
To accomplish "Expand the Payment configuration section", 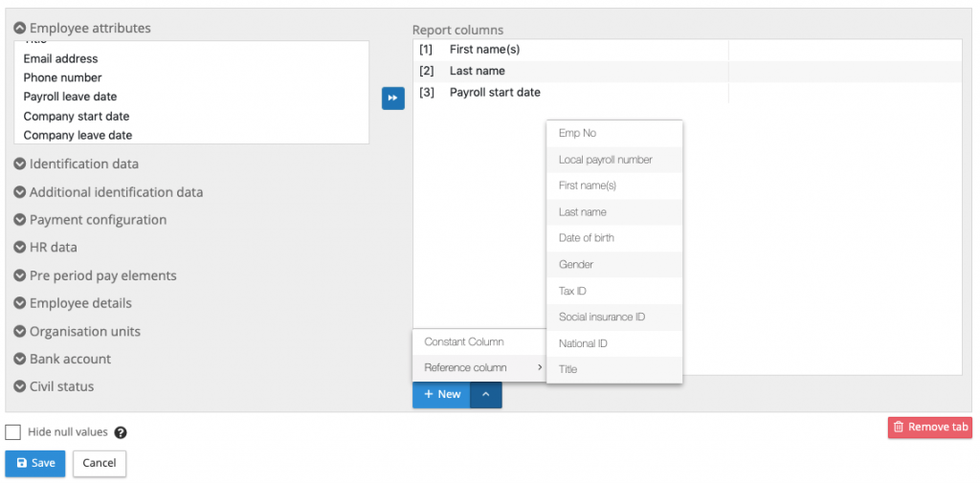I will [20, 220].
